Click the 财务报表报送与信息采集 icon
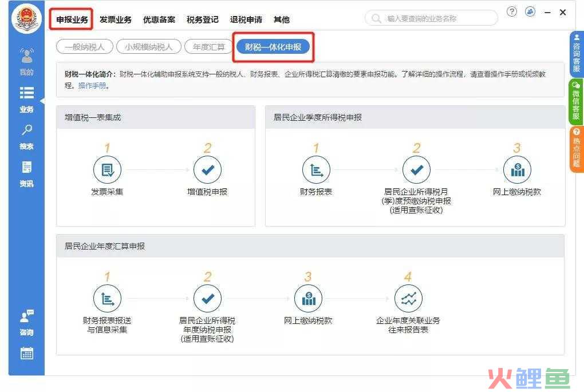The image size is (584, 392). click(x=107, y=298)
